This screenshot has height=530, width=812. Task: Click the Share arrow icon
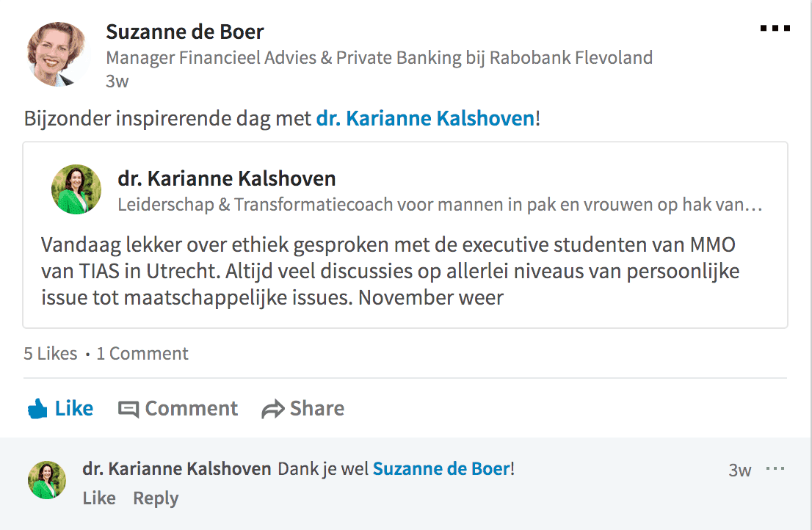(272, 409)
